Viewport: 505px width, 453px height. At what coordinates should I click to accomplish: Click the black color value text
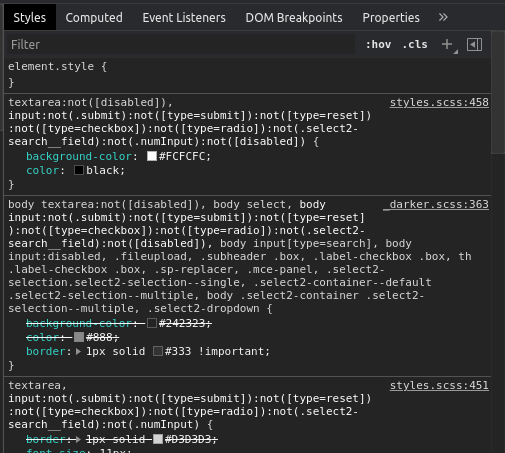pyautogui.click(x=102, y=170)
